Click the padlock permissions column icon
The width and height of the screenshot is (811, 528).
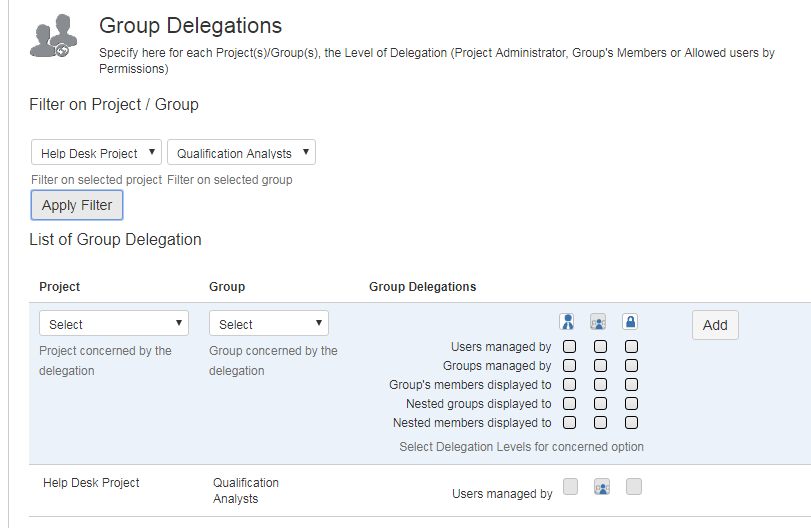point(631,322)
